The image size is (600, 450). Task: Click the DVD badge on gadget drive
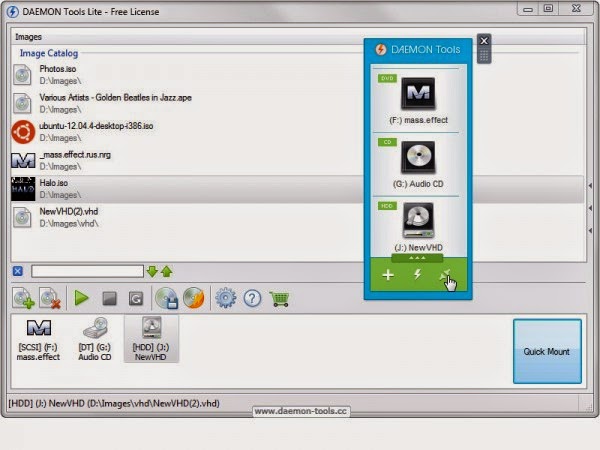tap(387, 78)
